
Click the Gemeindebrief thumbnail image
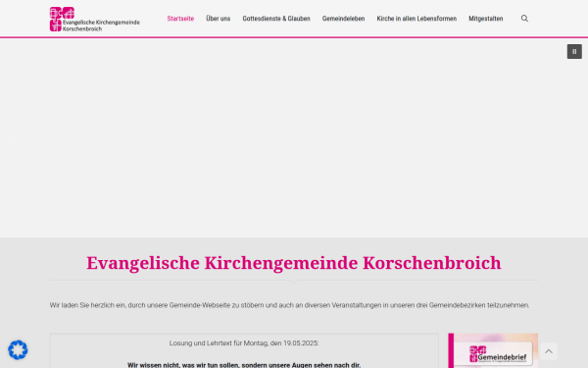coord(493,350)
